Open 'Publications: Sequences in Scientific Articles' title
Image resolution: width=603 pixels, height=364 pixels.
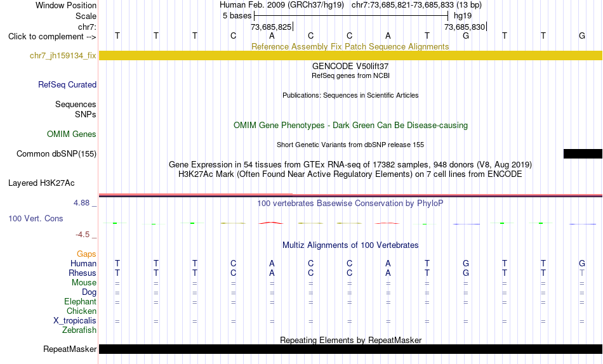coord(350,95)
